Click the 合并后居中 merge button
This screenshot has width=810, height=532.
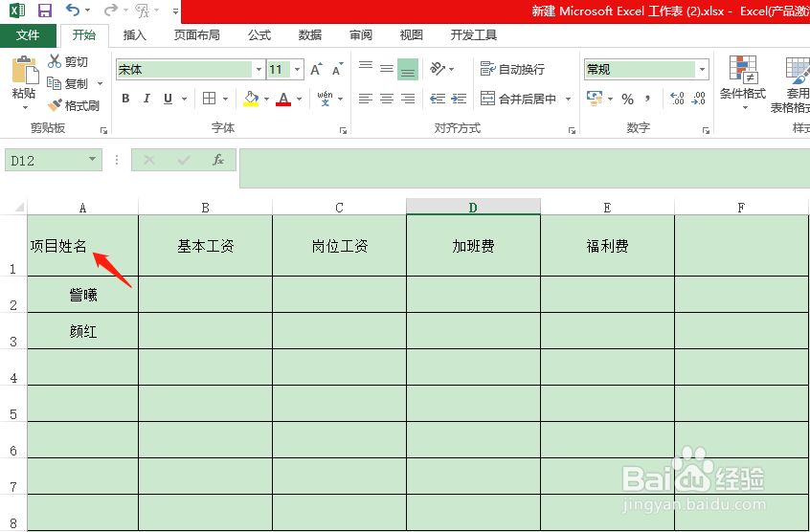click(518, 99)
